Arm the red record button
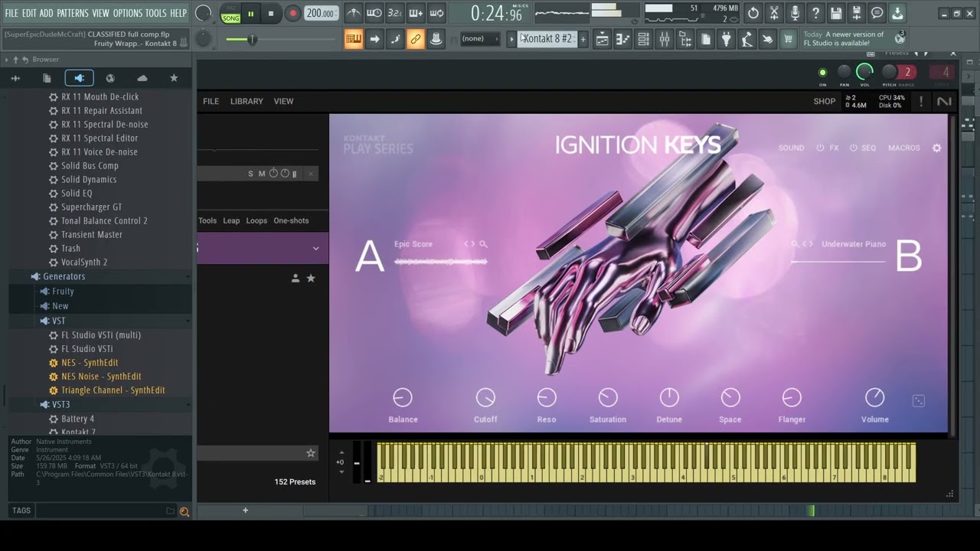 [292, 13]
